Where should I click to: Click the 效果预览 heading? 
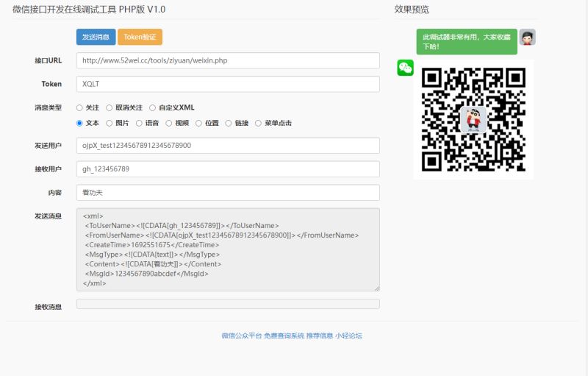pyautogui.click(x=412, y=10)
